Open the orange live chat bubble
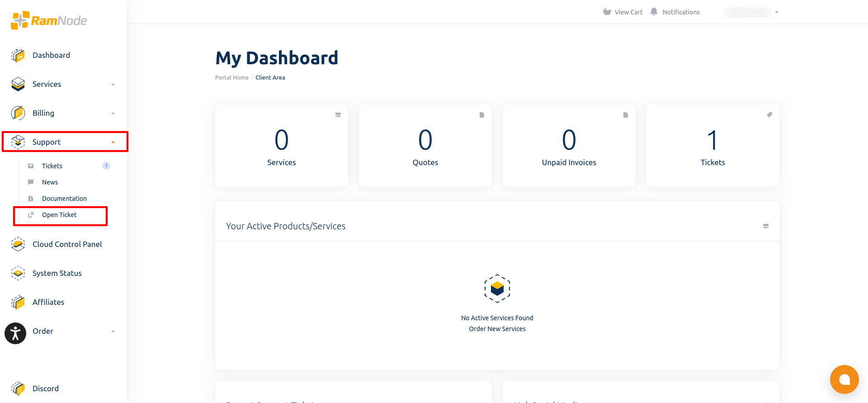868x403 pixels. point(844,379)
